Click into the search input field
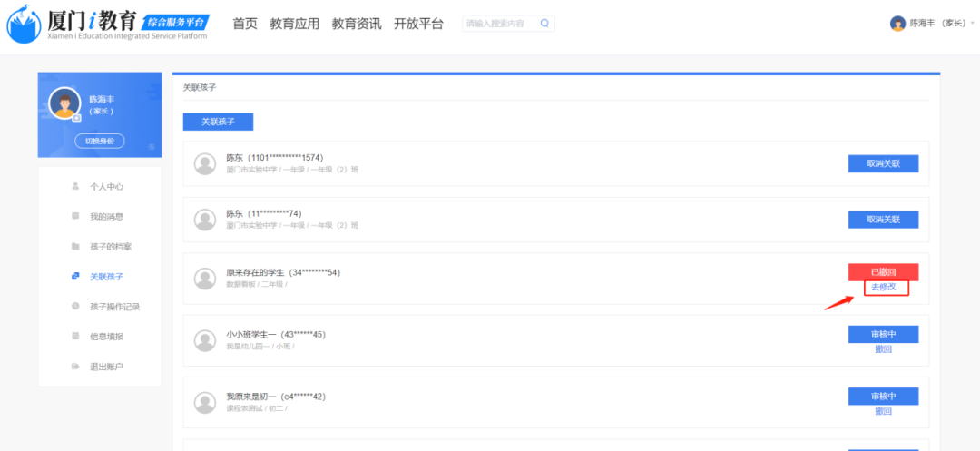 [499, 24]
